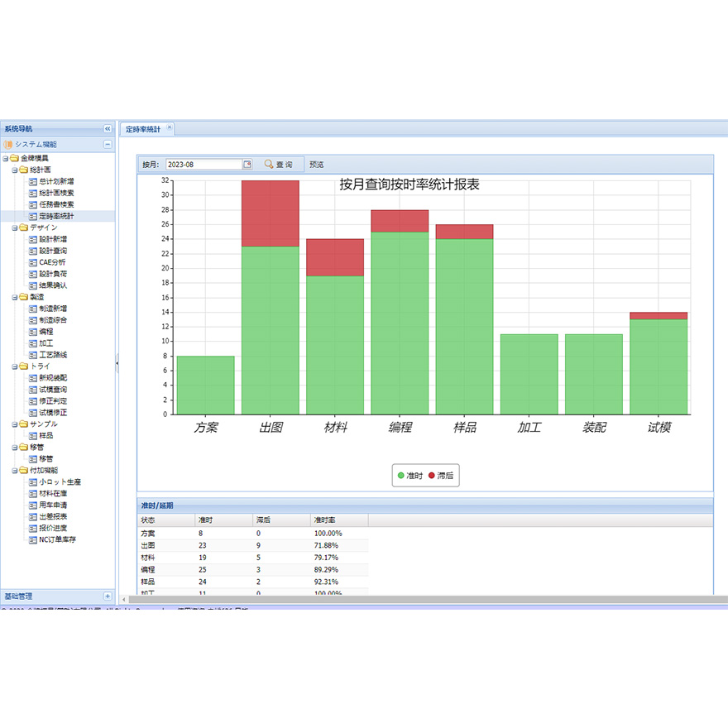Image resolution: width=728 pixels, height=728 pixels.
Task: Click the 查询 magnifier search button
Action: click(278, 165)
